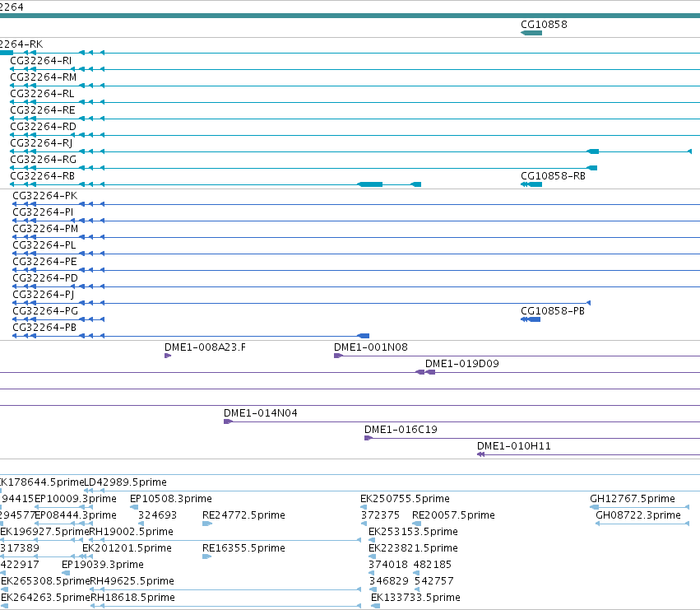
Task: Select the CG32264-PI protein label
Action: 43,212
